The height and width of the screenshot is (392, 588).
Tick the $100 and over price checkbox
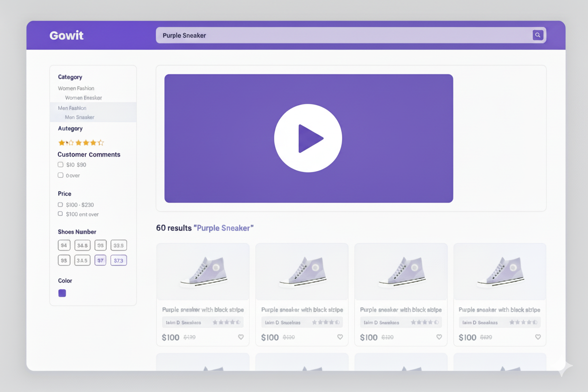coord(60,214)
